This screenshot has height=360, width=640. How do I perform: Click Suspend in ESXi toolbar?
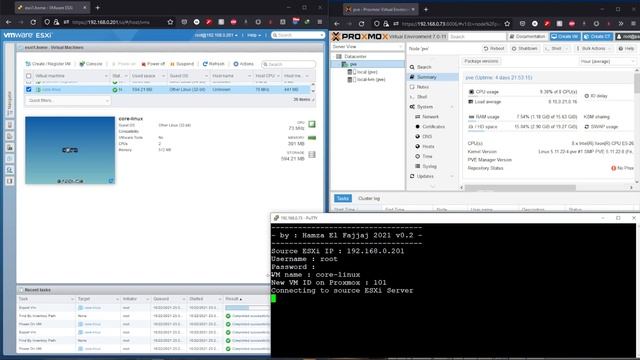coord(182,64)
